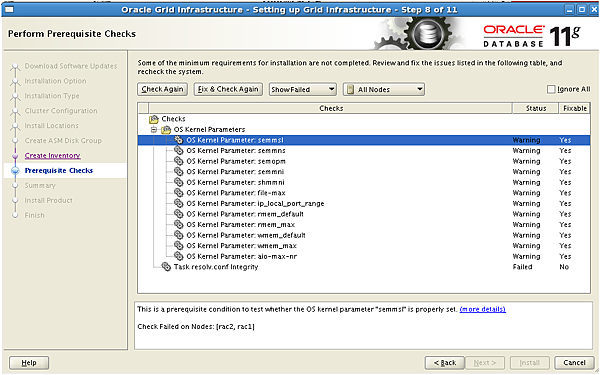Select row OS Kernel Parameter: shmmni
The width and height of the screenshot is (600, 375).
pyautogui.click(x=364, y=182)
